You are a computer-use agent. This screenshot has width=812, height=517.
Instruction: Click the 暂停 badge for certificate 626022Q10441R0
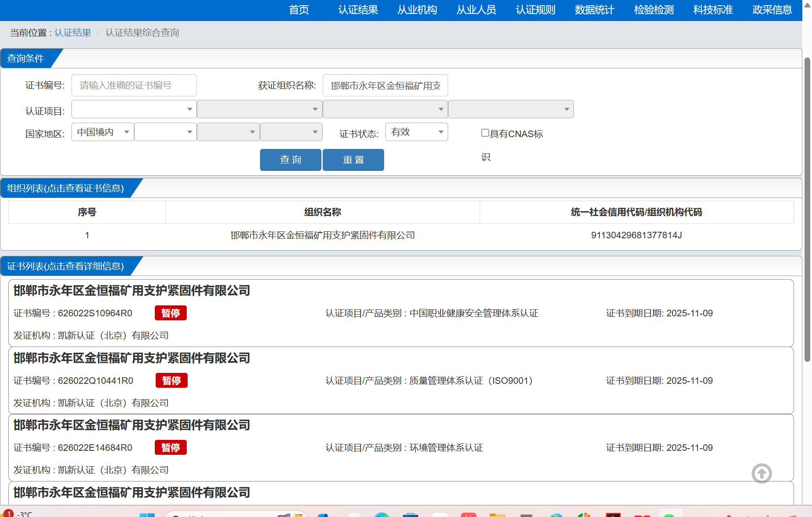point(171,380)
